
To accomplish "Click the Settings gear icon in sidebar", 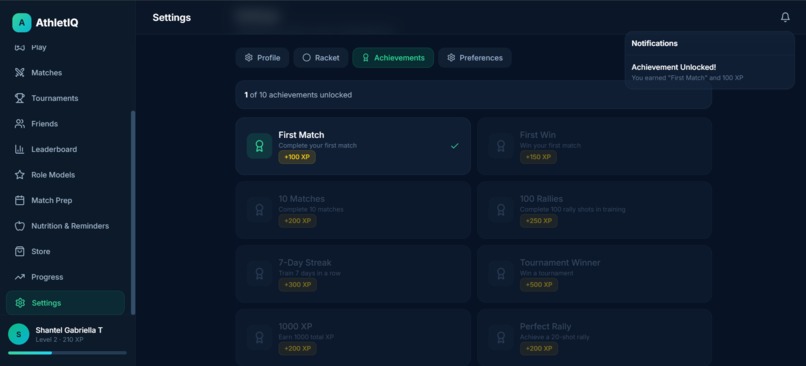I will click(20, 303).
